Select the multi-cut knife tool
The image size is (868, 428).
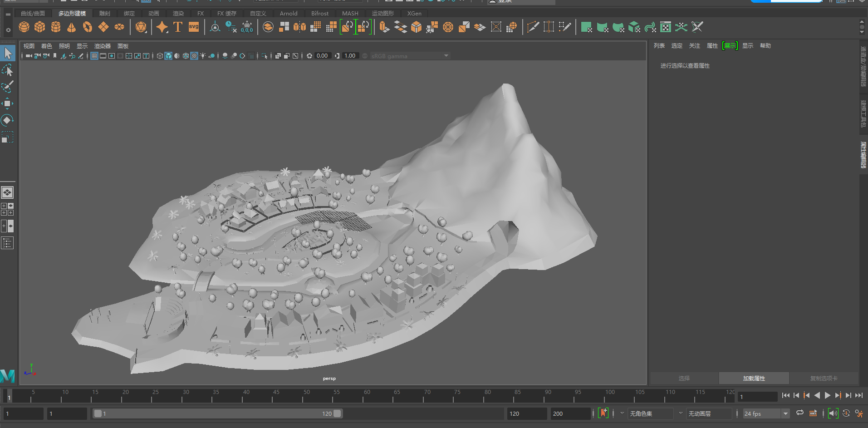coord(533,27)
